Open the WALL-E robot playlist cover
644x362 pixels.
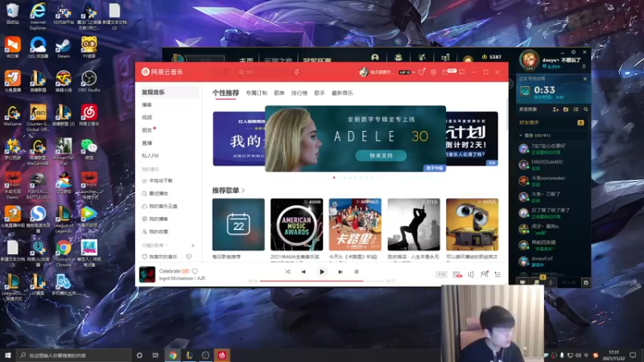coord(472,224)
